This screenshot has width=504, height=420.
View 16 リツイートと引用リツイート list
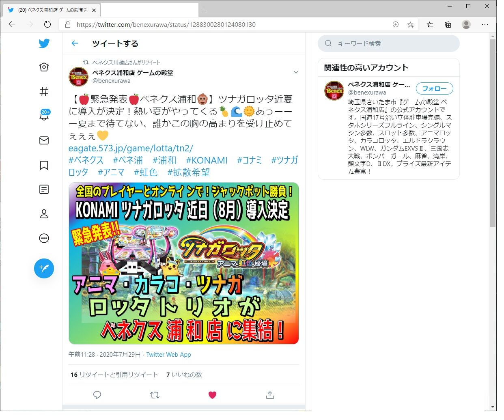pos(114,375)
